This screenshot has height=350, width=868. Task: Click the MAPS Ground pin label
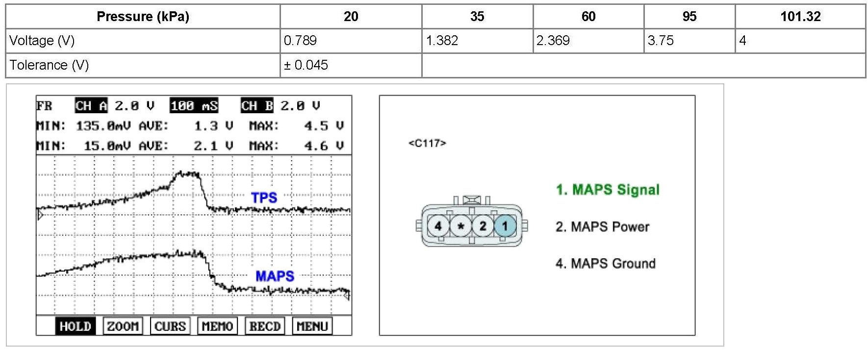pos(605,264)
